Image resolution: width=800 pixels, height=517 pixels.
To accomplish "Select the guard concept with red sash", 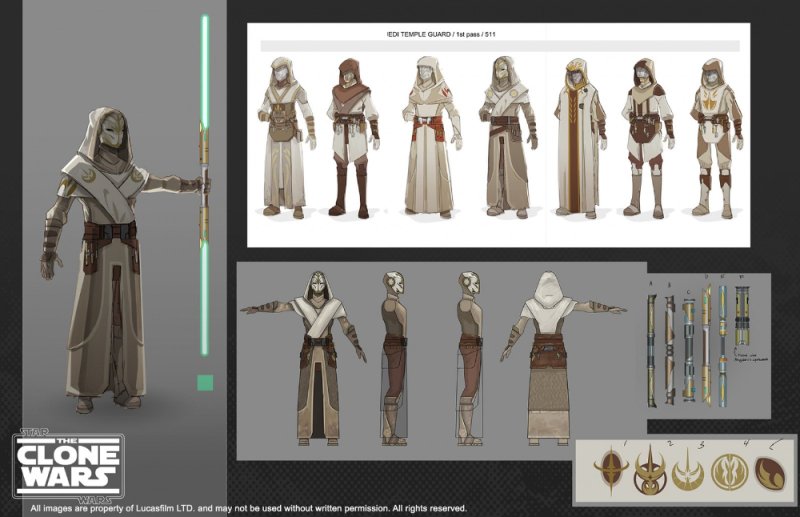I will 431,137.
